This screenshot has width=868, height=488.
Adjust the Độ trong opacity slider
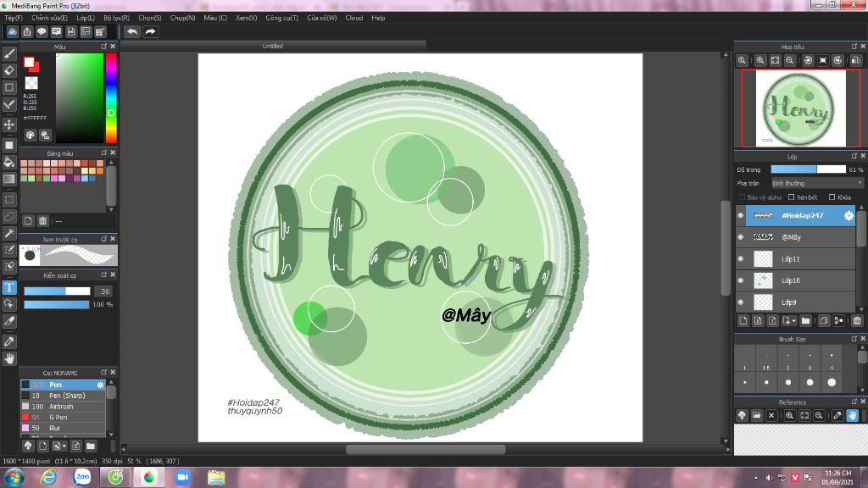[x=808, y=169]
